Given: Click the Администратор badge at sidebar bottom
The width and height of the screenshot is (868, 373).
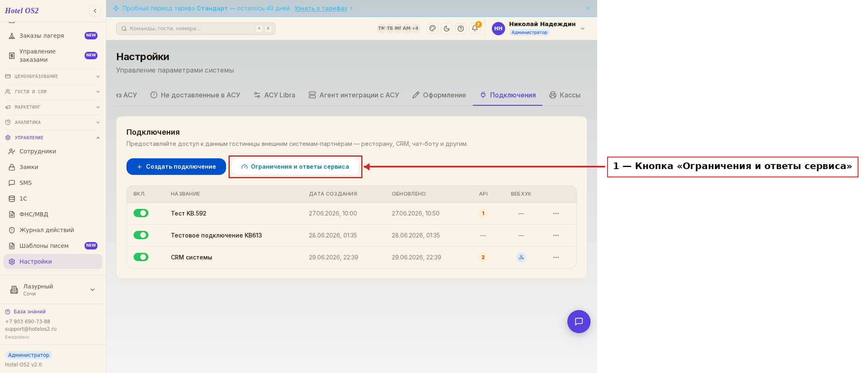Looking at the screenshot, I should pos(29,355).
